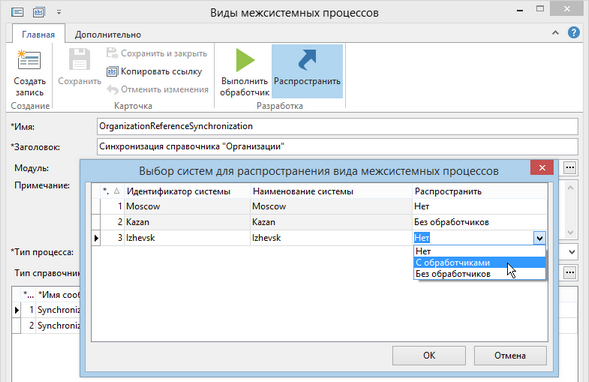Viewport: 589px width, 382px height.
Task: Pick Нет in the dropdown list
Action: pos(480,251)
